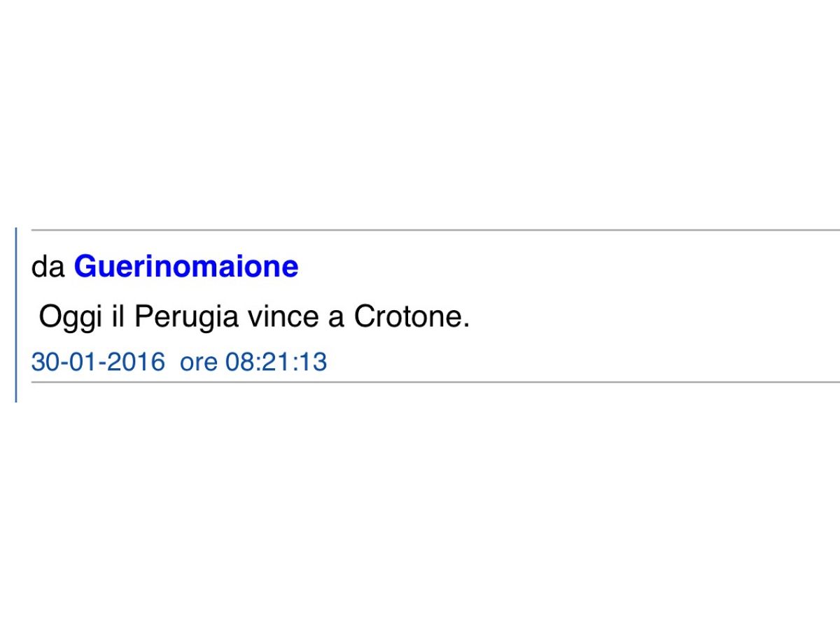
Task: Click the blue vertical bar beside the comment
Action: click(x=16, y=315)
